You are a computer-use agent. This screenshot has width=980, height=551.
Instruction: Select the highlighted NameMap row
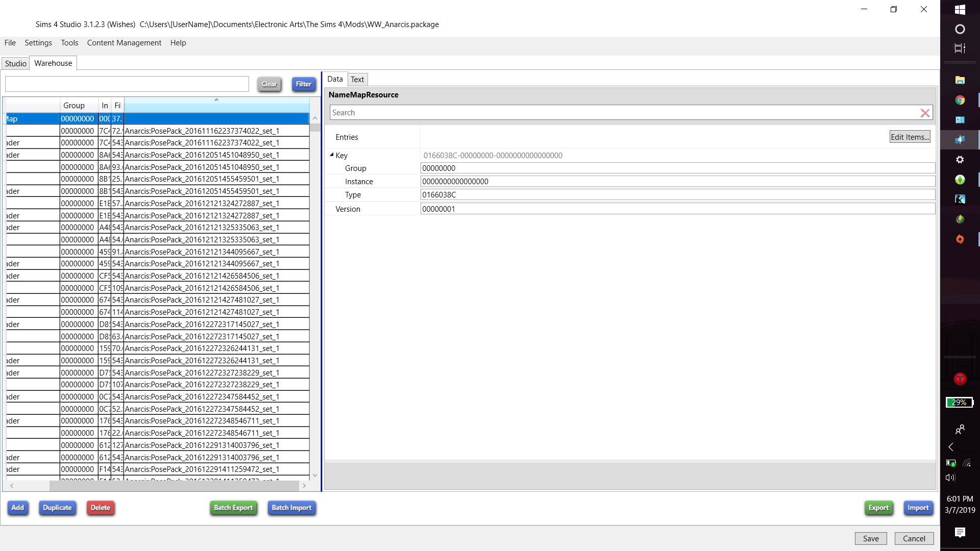pos(158,119)
